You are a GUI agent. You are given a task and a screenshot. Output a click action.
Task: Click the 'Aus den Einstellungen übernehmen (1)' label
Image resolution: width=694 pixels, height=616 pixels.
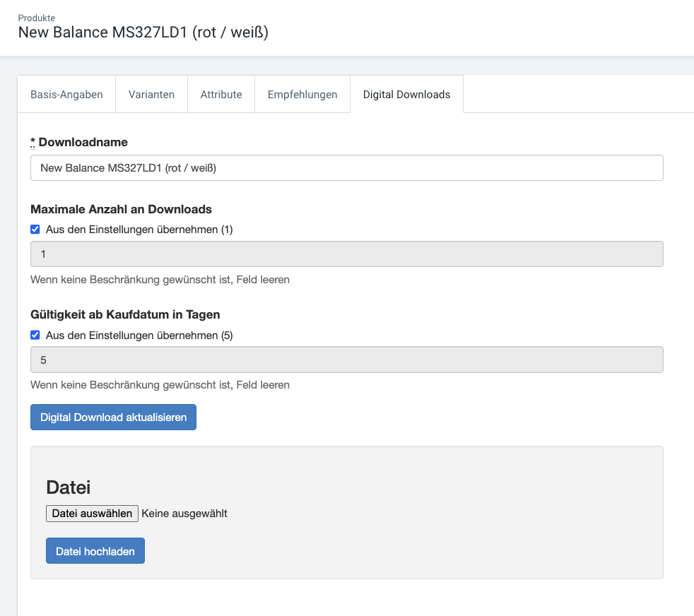tap(139, 230)
